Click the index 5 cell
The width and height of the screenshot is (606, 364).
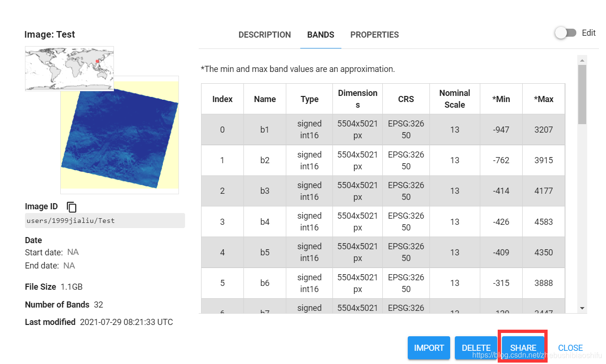[x=222, y=283]
